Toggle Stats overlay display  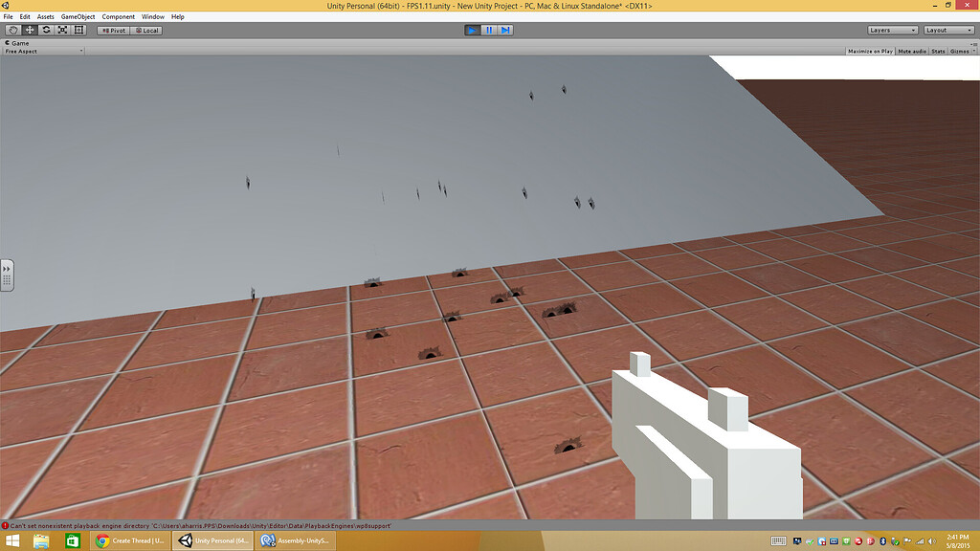[x=939, y=50]
